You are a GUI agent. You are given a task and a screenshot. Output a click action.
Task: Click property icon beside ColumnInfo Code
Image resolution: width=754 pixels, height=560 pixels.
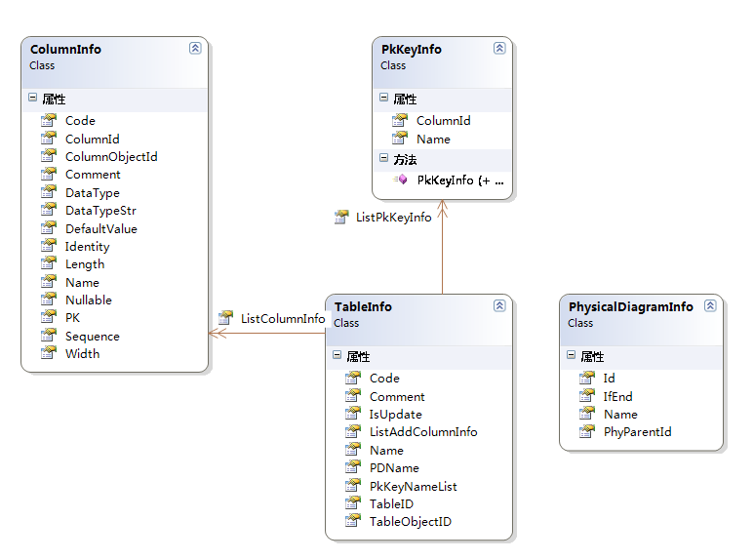coord(49,120)
